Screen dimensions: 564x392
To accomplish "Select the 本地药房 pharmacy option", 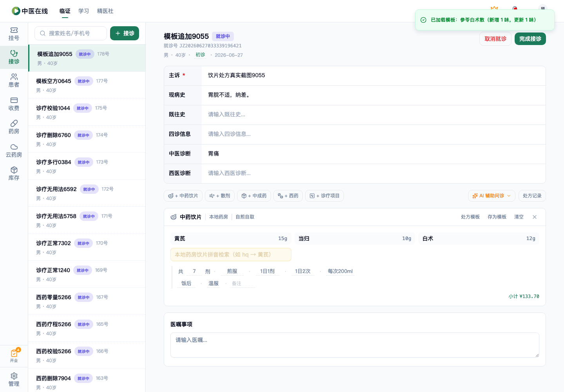I will [219, 217].
